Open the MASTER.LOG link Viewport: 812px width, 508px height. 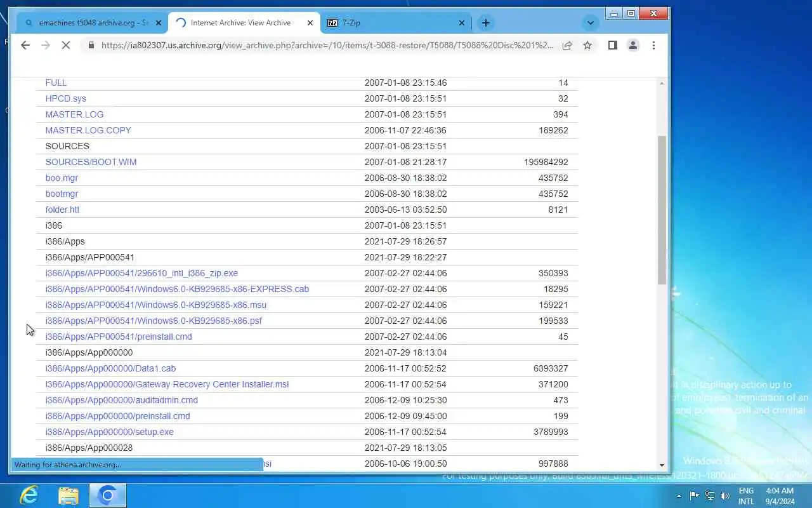(74, 114)
